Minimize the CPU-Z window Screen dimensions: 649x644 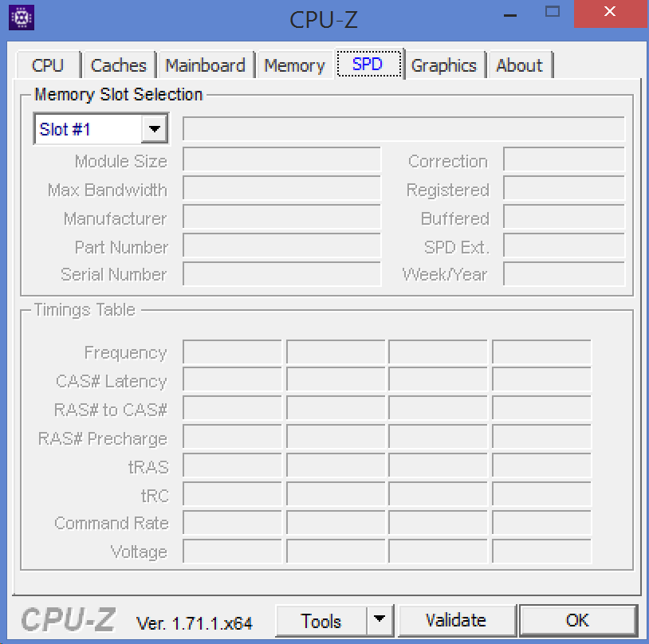tap(510, 15)
